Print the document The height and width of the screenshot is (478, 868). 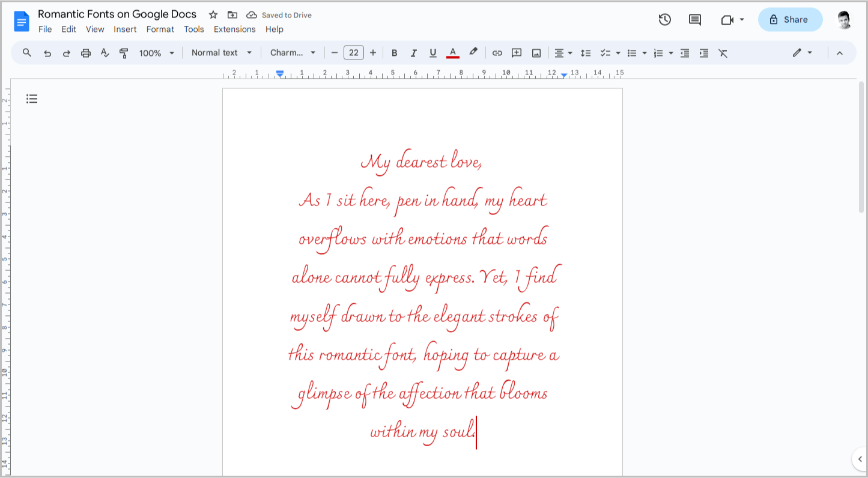pyautogui.click(x=86, y=53)
